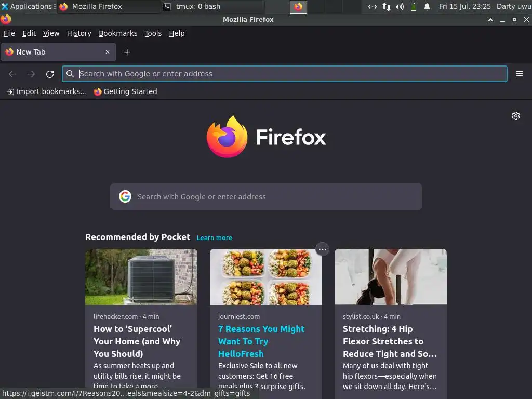Click the lifehacker.com source text
This screenshot has height=399, width=532.
click(x=115, y=316)
